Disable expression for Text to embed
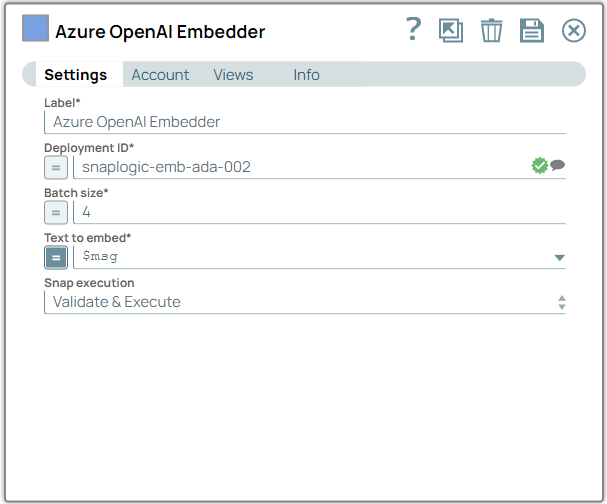607x504 pixels. [56, 257]
